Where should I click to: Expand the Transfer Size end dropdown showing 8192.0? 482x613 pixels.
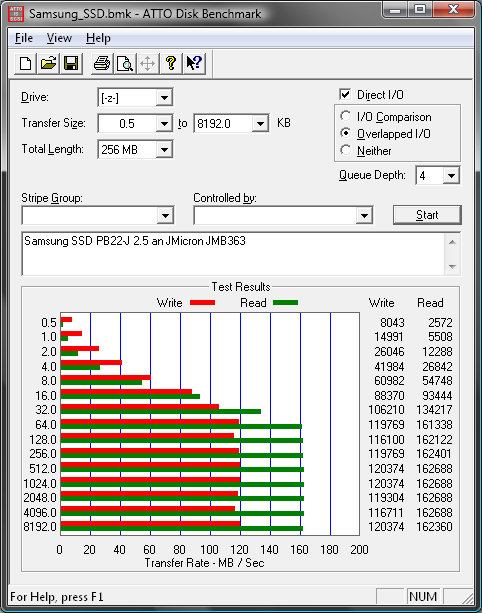(260, 124)
